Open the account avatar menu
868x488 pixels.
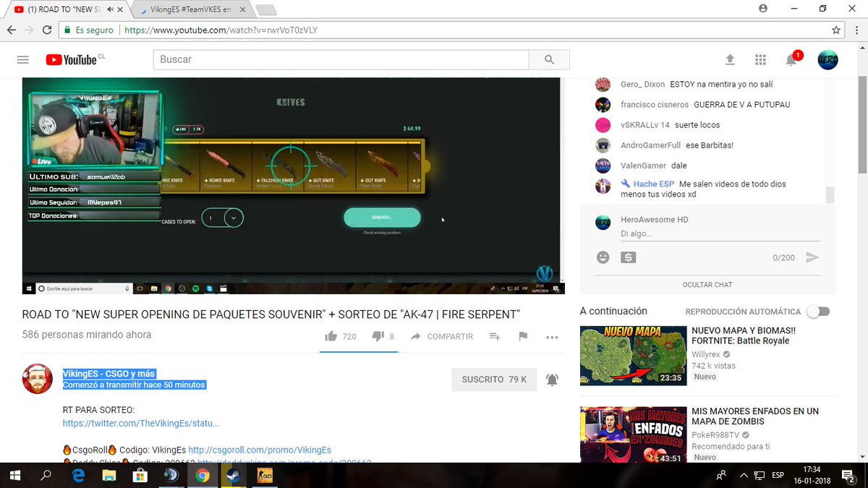827,60
